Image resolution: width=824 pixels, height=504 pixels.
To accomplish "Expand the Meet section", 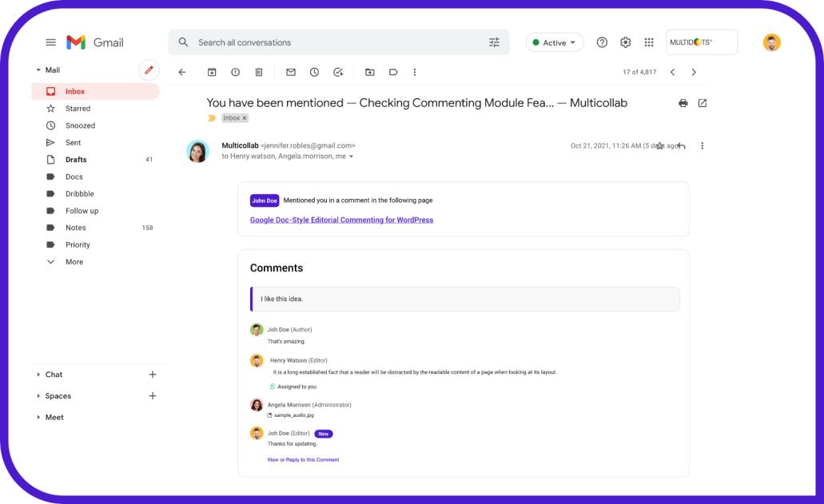I will point(38,418).
